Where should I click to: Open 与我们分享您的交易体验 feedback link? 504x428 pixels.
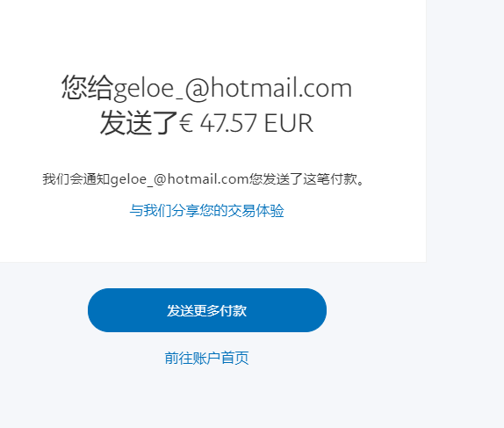[206, 211]
